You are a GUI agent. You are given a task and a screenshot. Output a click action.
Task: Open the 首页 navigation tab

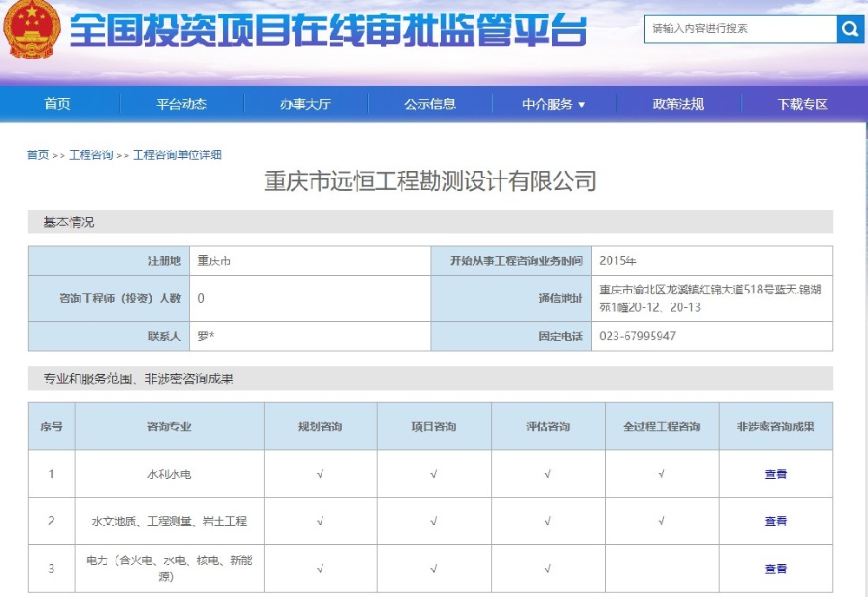57,104
